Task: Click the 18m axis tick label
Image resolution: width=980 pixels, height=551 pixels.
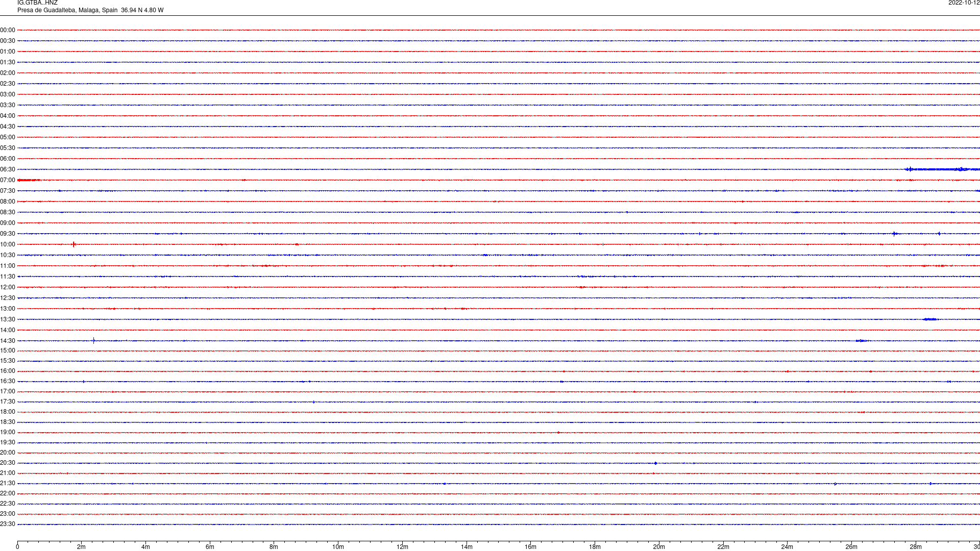Action: [595, 547]
